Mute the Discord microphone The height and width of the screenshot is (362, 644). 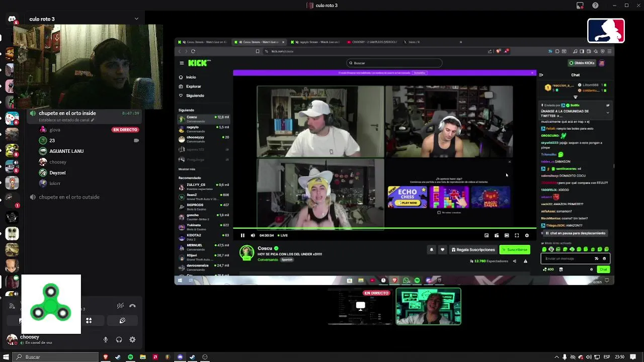(106, 339)
